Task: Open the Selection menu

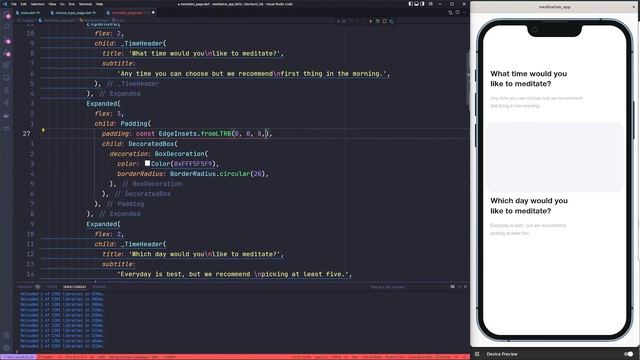Action: (x=38, y=4)
